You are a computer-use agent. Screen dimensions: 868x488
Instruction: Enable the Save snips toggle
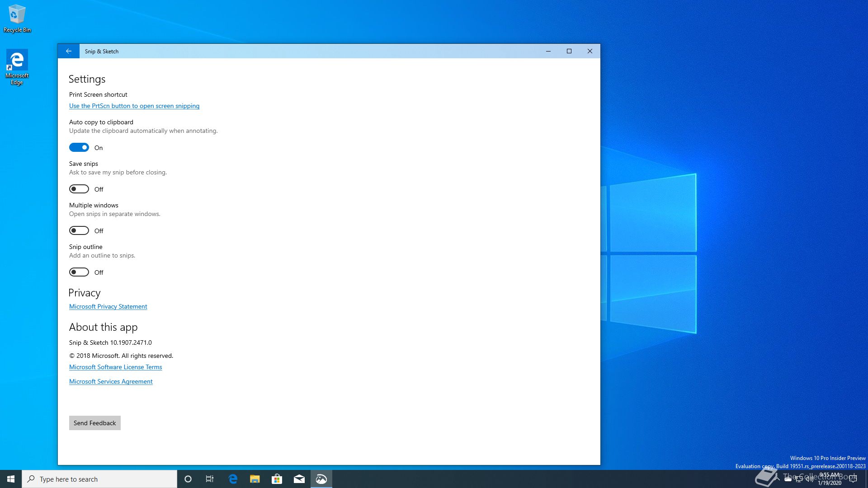[x=79, y=189]
